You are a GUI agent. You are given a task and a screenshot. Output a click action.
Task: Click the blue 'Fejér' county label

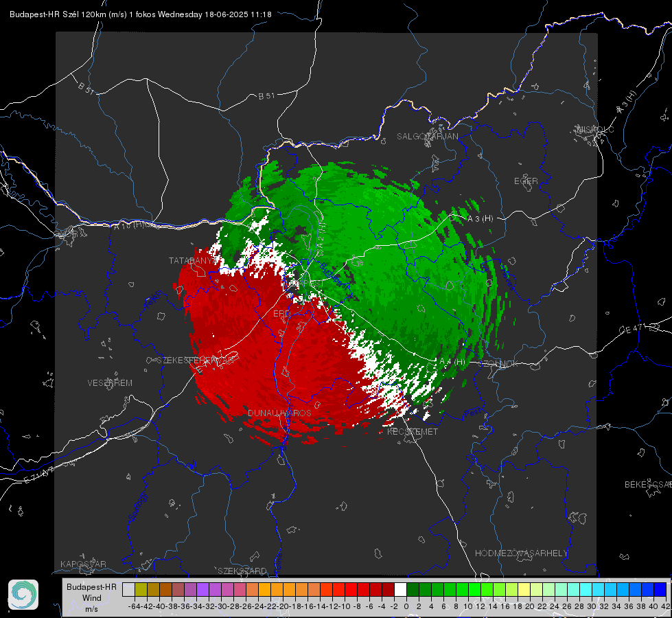coord(152,300)
